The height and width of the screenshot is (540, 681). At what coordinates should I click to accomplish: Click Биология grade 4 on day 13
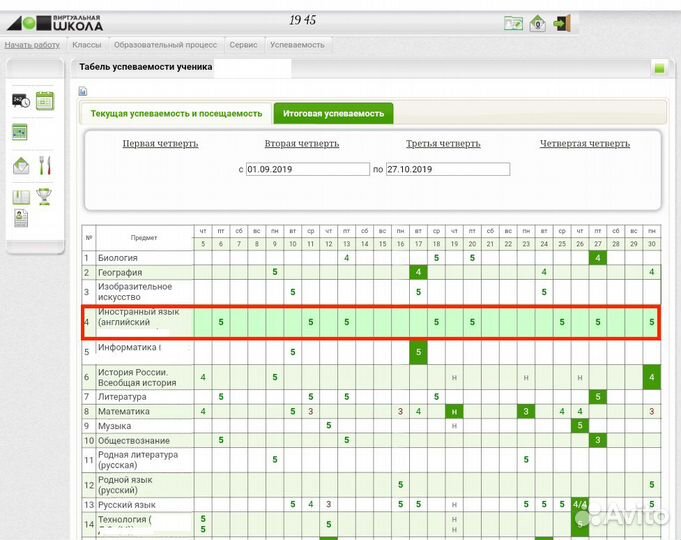[347, 258]
